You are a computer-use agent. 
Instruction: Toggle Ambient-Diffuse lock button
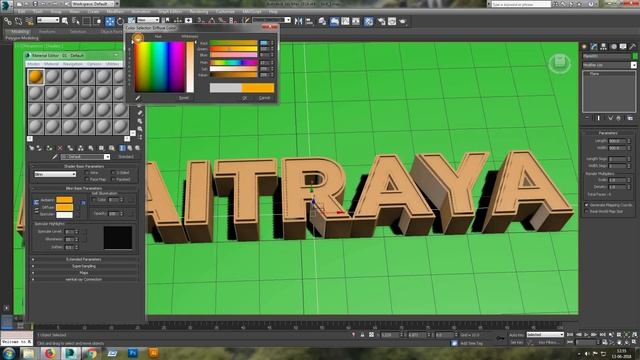(36, 203)
